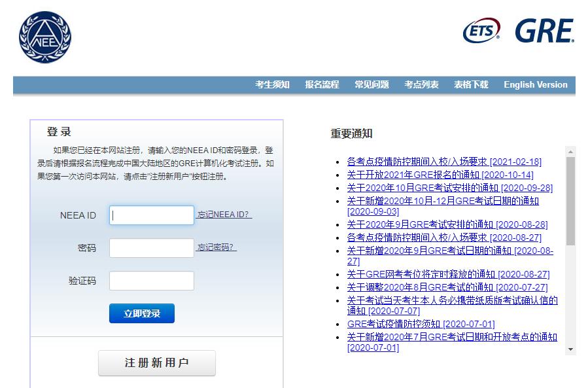Click the GRE logo
Image resolution: width=588 pixels, height=388 pixels.
(544, 29)
